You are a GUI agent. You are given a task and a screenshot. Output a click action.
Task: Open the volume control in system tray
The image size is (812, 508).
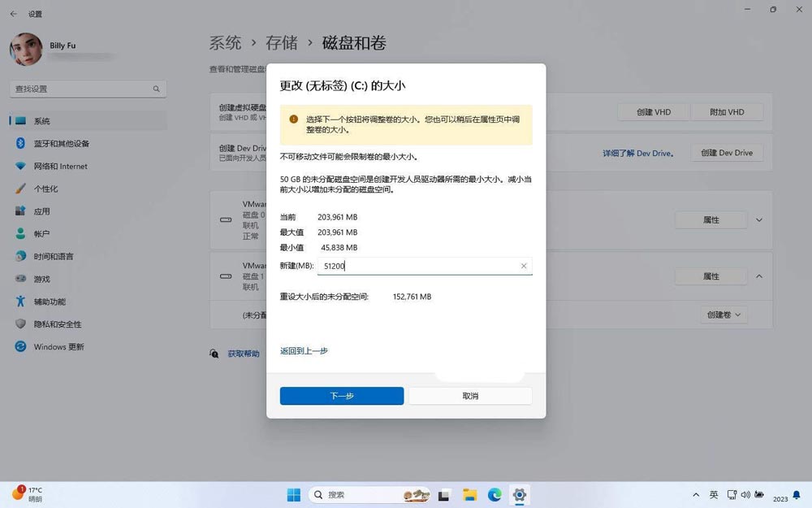pyautogui.click(x=745, y=495)
